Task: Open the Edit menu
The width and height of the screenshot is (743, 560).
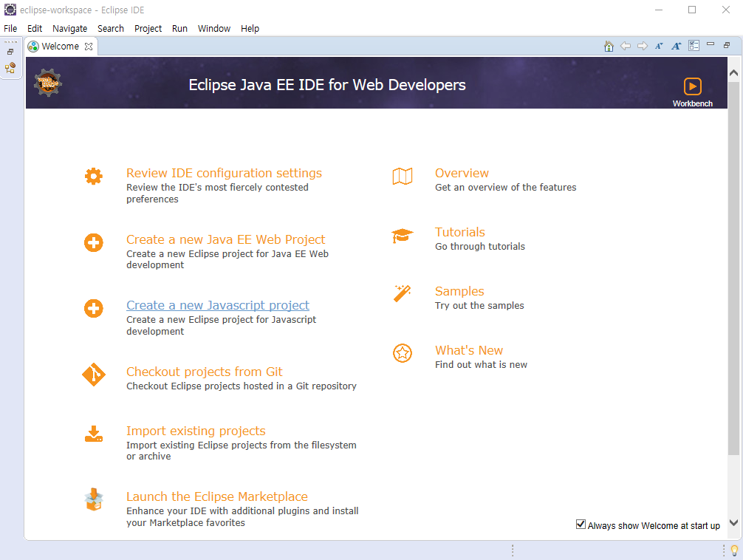Action: click(35, 29)
